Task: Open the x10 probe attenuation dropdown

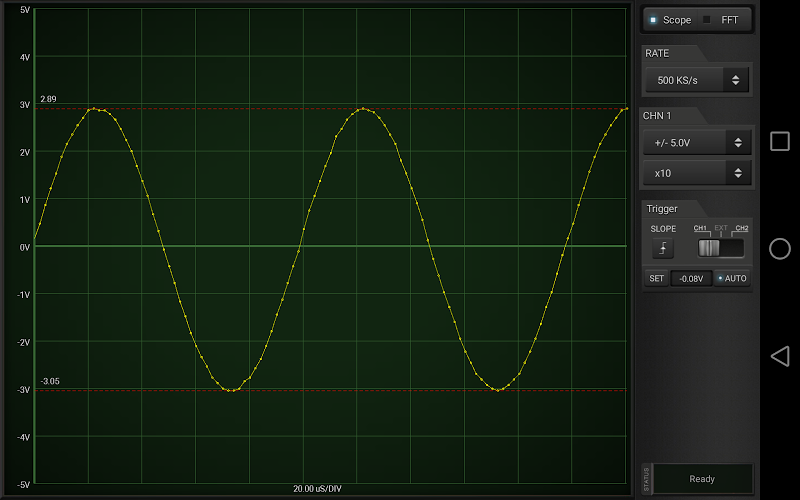Action: click(696, 173)
